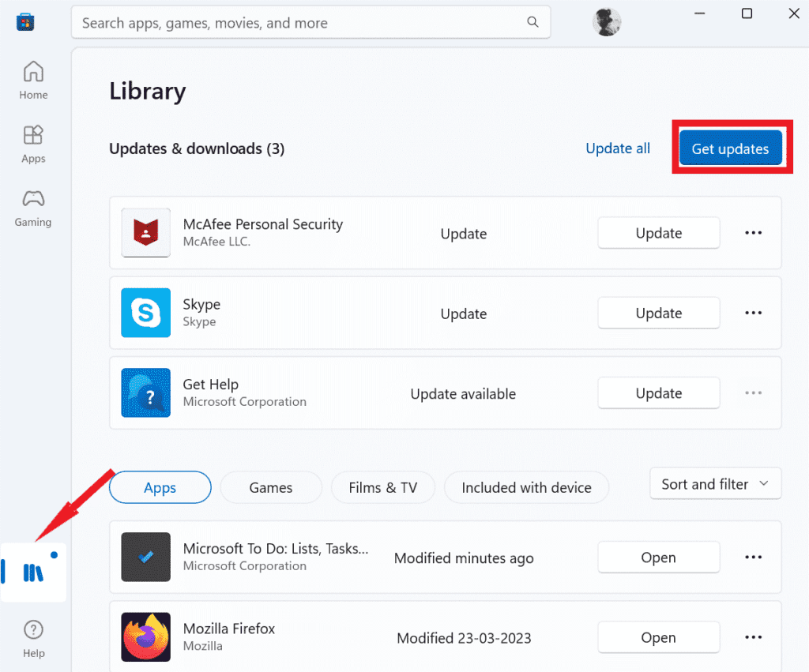Click the McAfee Personal Security app icon
Viewport: 809px width, 672px height.
146,233
